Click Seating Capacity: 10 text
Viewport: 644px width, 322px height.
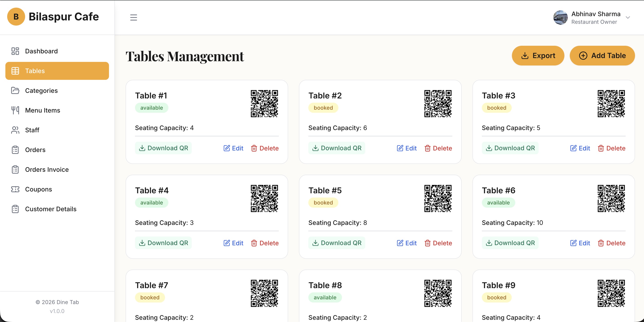(512, 222)
